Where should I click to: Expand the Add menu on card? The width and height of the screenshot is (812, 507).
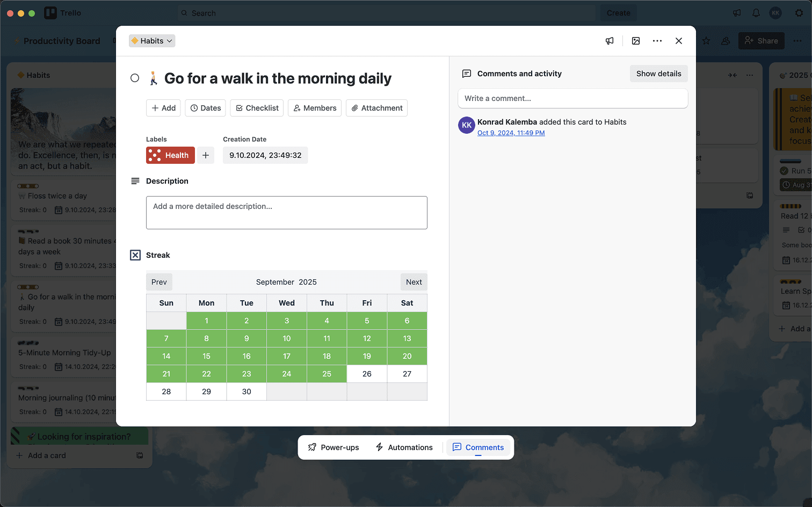164,108
